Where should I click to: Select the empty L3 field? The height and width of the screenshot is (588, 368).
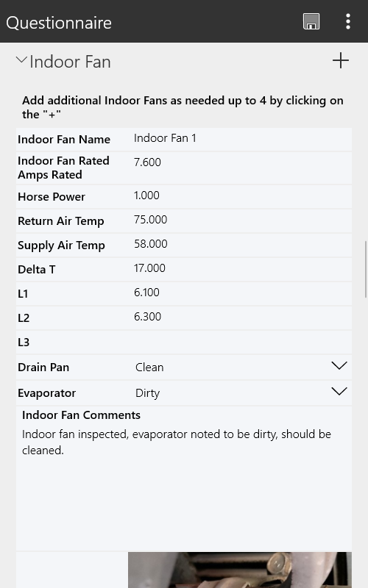[x=242, y=342]
